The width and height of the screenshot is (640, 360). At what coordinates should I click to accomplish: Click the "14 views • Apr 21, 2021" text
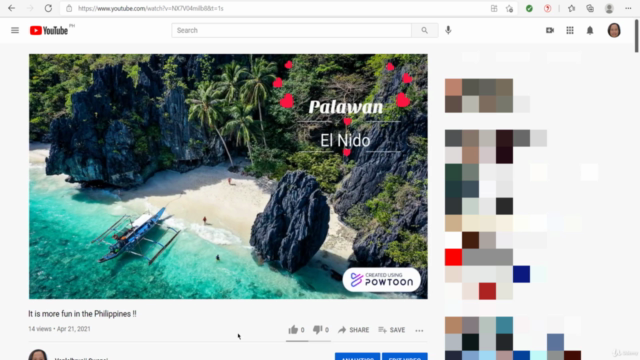(59, 329)
